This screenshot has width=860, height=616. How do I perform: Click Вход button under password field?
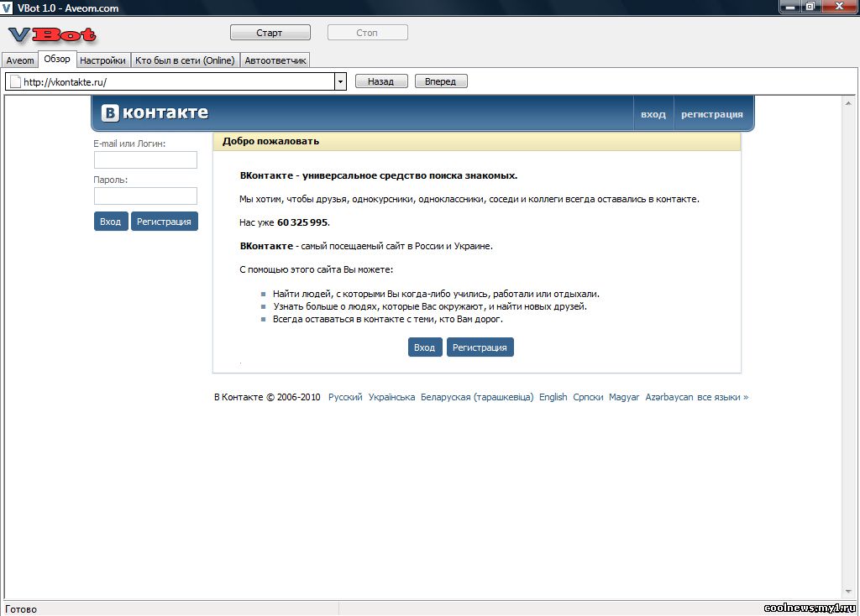coord(111,222)
